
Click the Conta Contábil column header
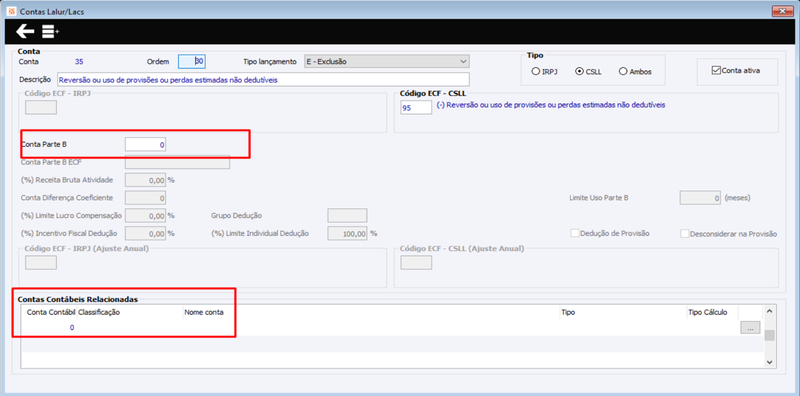click(51, 312)
